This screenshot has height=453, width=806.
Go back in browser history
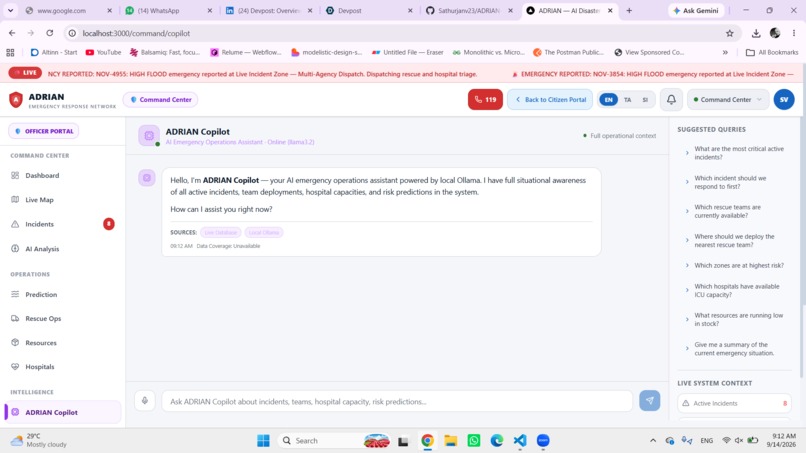[12, 33]
